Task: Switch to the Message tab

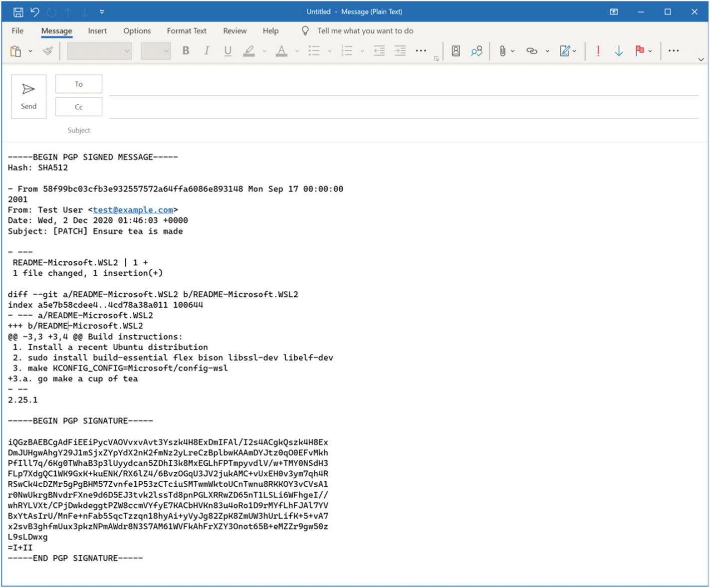Action: (x=56, y=31)
